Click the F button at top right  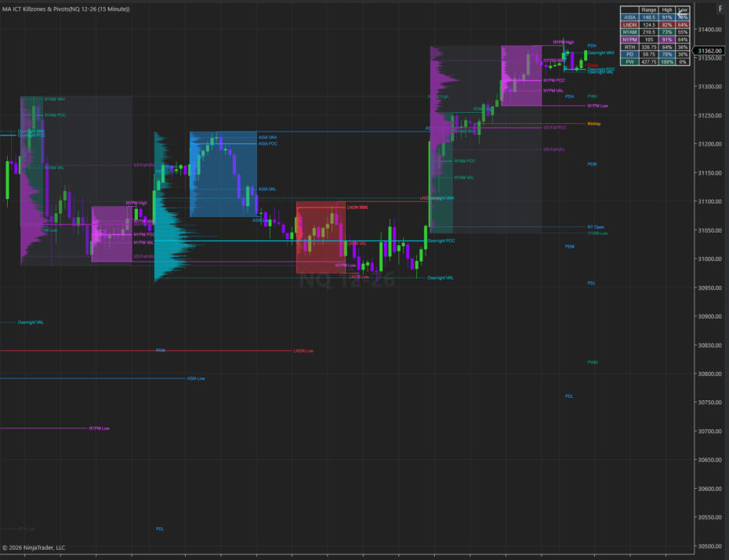(x=720, y=9)
